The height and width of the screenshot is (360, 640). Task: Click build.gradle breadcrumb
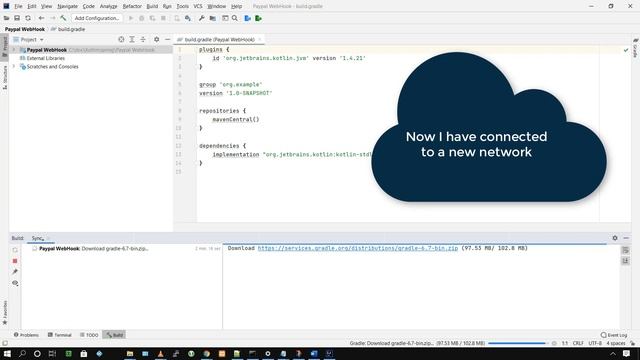pos(68,29)
